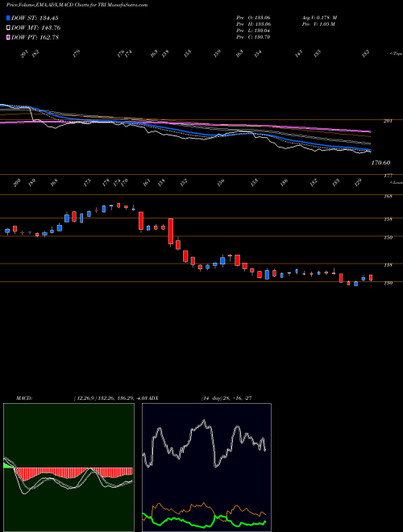The height and width of the screenshot is (532, 403).
Task: Click the 'DOW ST: 134.45' legend label
Action: [35, 18]
